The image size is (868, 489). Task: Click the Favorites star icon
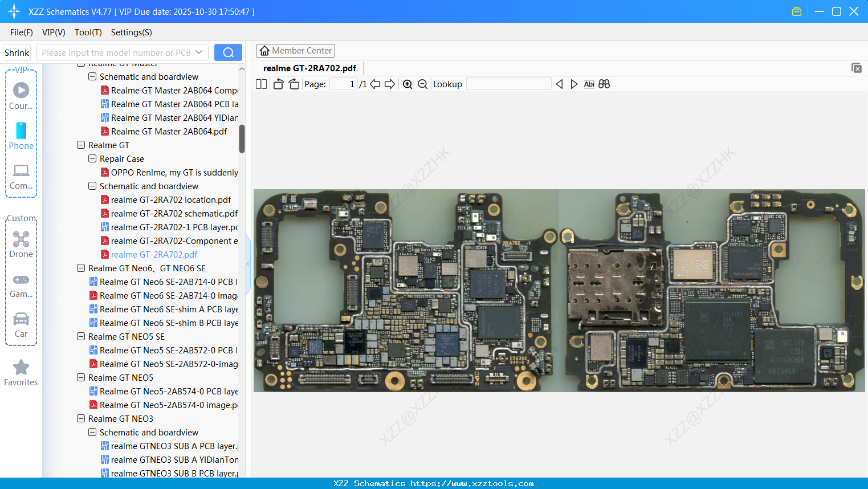coord(21,368)
